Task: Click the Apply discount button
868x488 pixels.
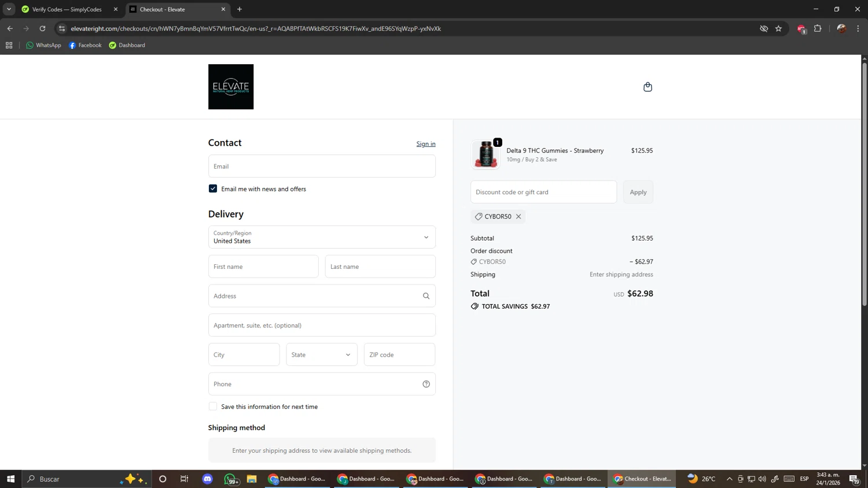Action: [x=638, y=192]
